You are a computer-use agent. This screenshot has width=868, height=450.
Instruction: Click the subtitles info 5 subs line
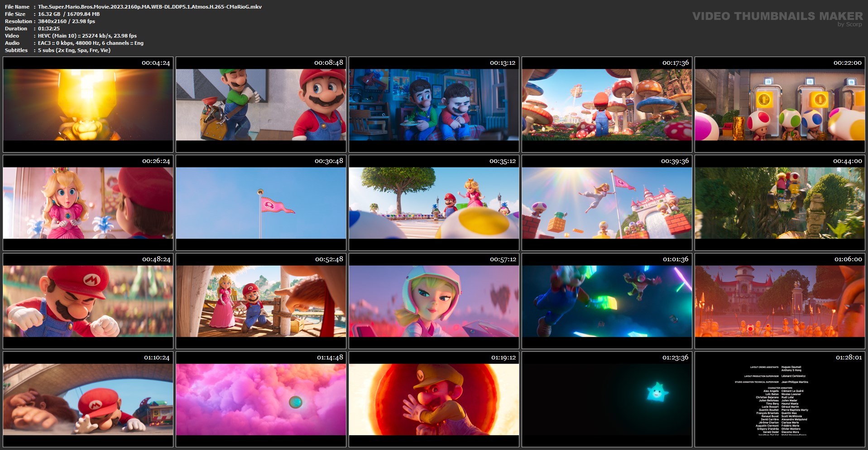[x=74, y=50]
